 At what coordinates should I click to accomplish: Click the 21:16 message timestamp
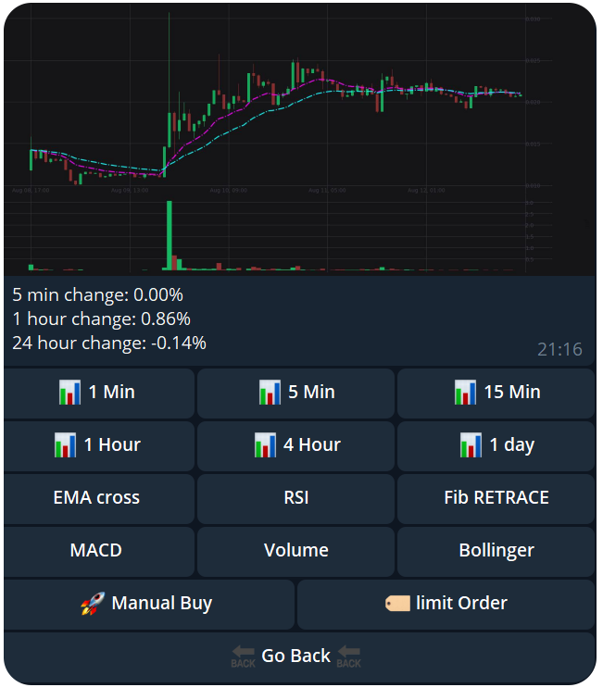pyautogui.click(x=559, y=349)
